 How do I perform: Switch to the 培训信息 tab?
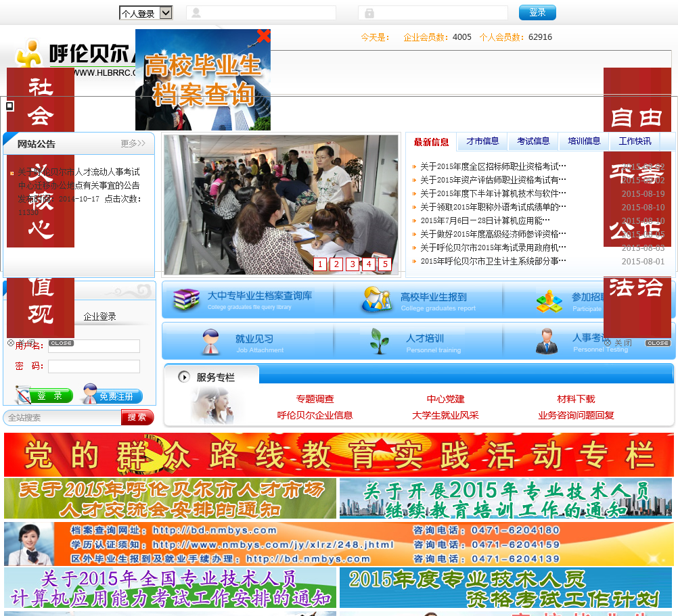[x=584, y=141]
